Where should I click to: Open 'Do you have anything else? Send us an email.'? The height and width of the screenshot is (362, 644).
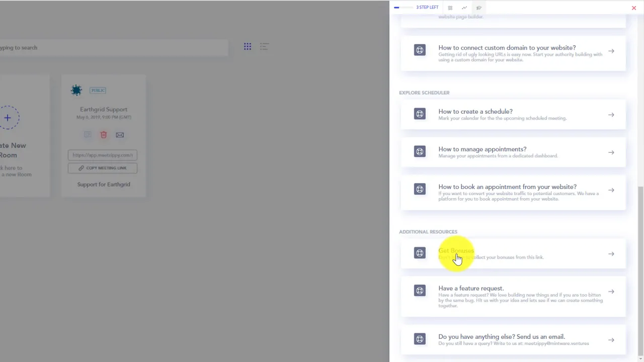tap(502, 337)
